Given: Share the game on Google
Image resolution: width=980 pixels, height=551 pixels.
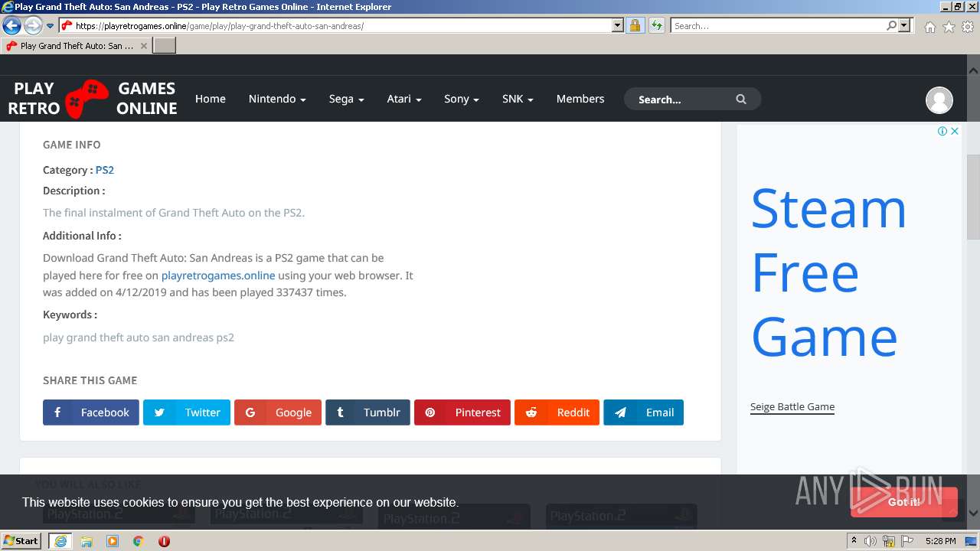Looking at the screenshot, I should tap(278, 412).
